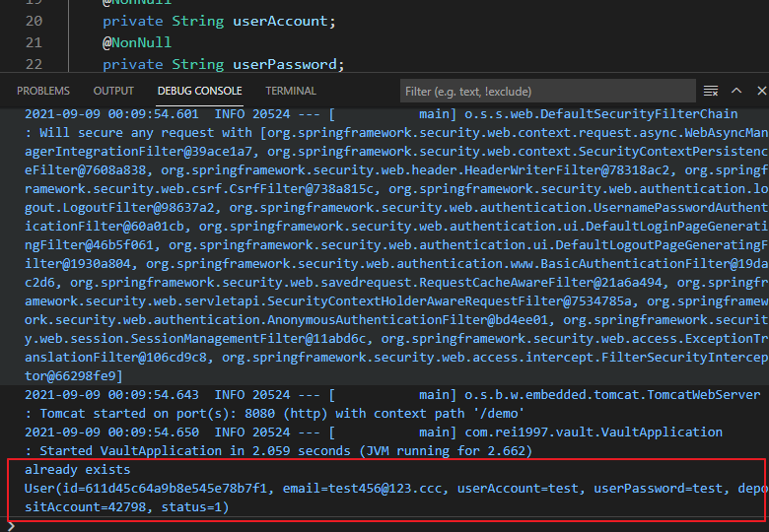The height and width of the screenshot is (532, 769).
Task: Clear the debug console output
Action: coord(711,91)
